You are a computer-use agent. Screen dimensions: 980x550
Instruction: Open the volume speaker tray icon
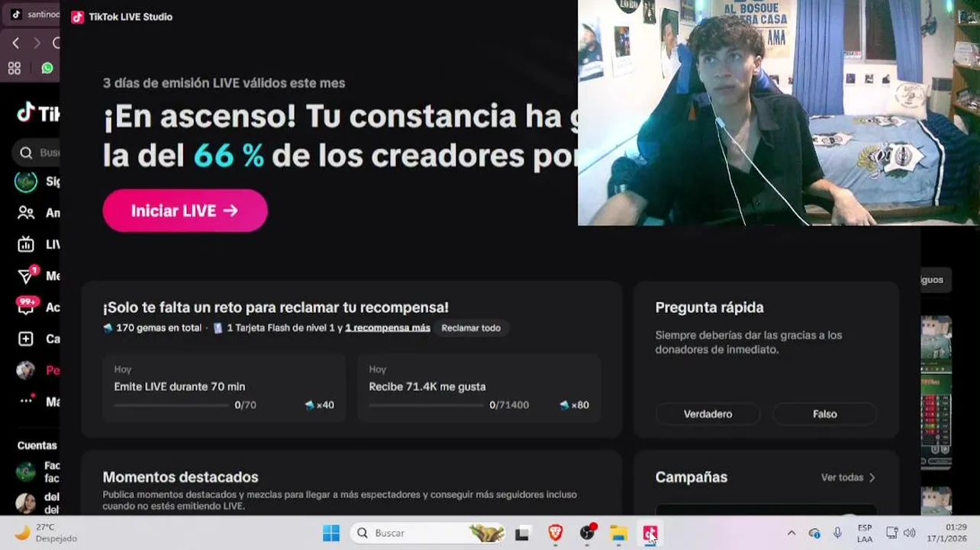909,533
